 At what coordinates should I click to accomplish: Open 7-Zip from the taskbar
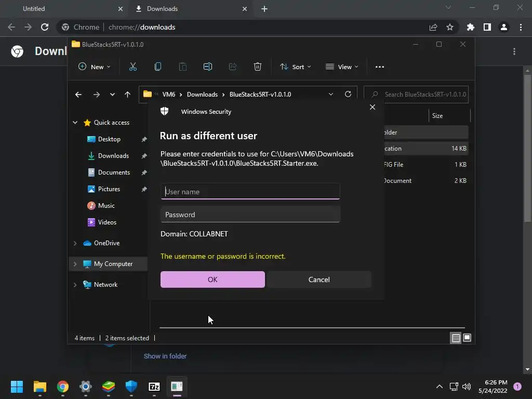154,387
